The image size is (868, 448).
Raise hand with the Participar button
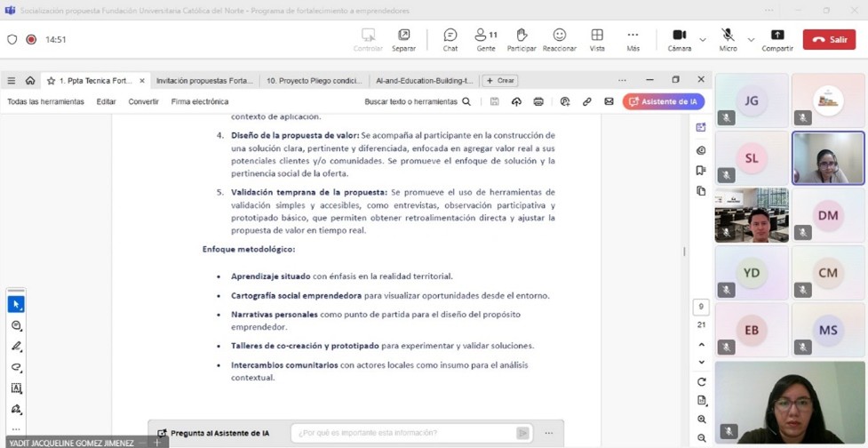coord(522,39)
